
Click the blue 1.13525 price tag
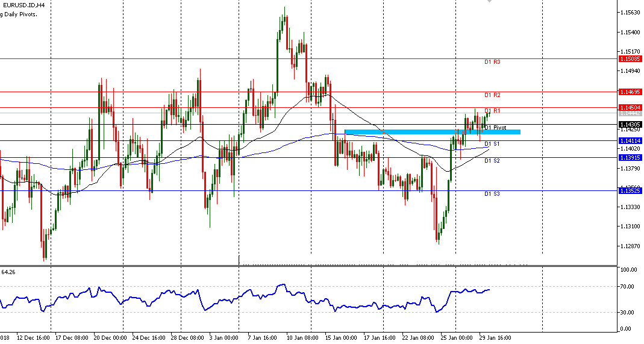[x=630, y=191]
